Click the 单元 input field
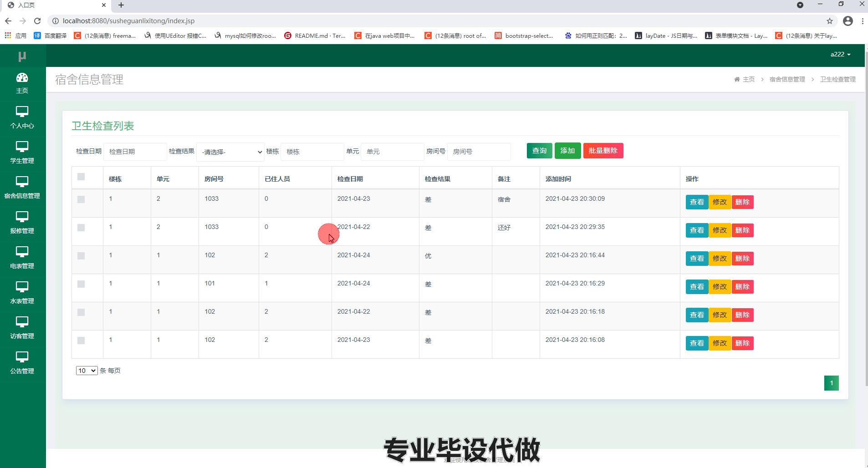Viewport: 868px width, 468px height. pyautogui.click(x=393, y=152)
